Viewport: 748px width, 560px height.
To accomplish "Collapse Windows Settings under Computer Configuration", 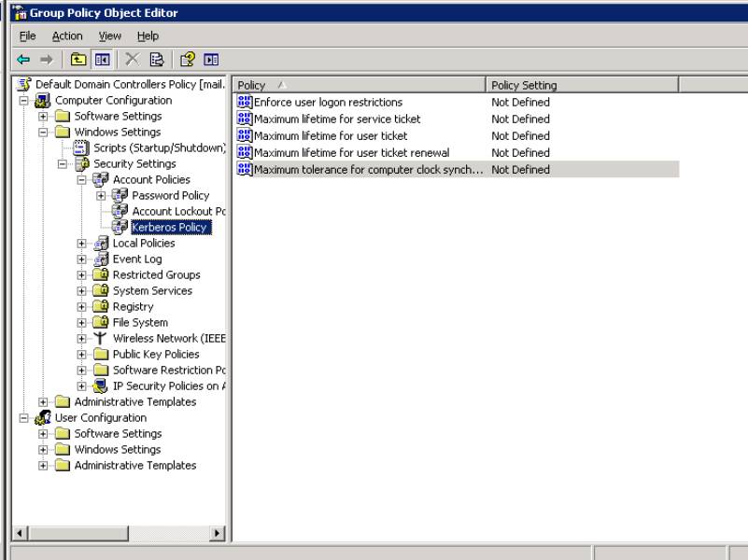I will pyautogui.click(x=43, y=132).
